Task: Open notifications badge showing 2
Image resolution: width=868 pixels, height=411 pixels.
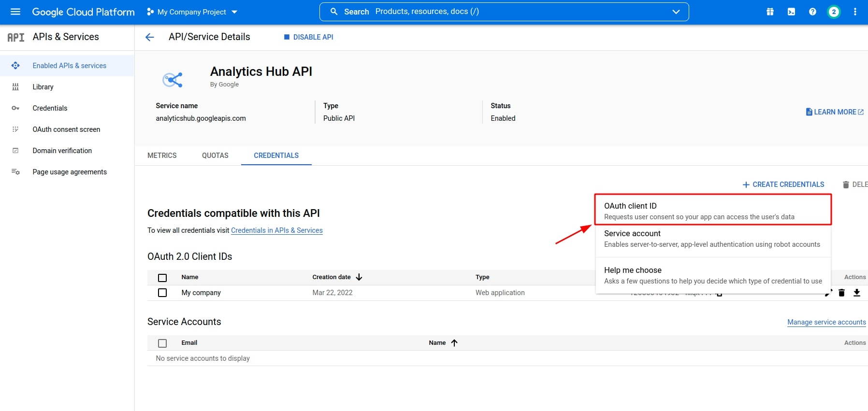Action: click(834, 12)
